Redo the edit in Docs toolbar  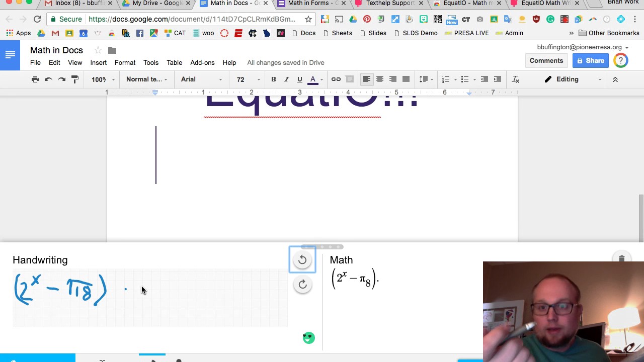(61, 79)
